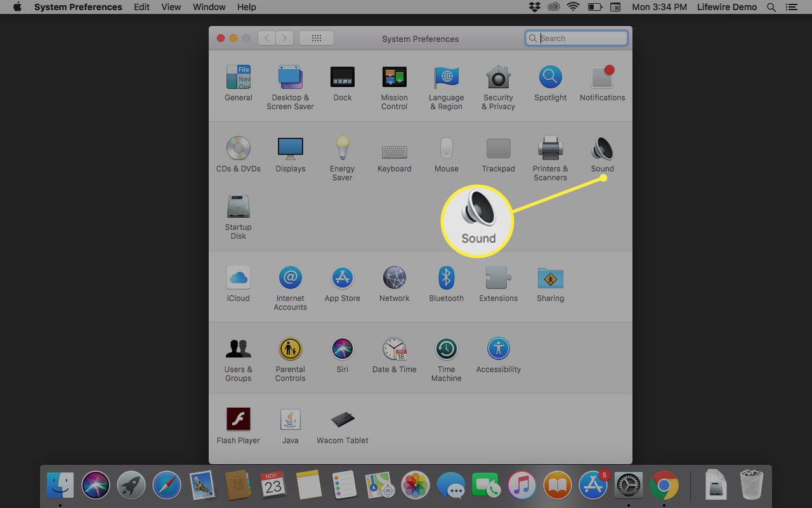
Task: Open the Window menu
Action: click(209, 7)
